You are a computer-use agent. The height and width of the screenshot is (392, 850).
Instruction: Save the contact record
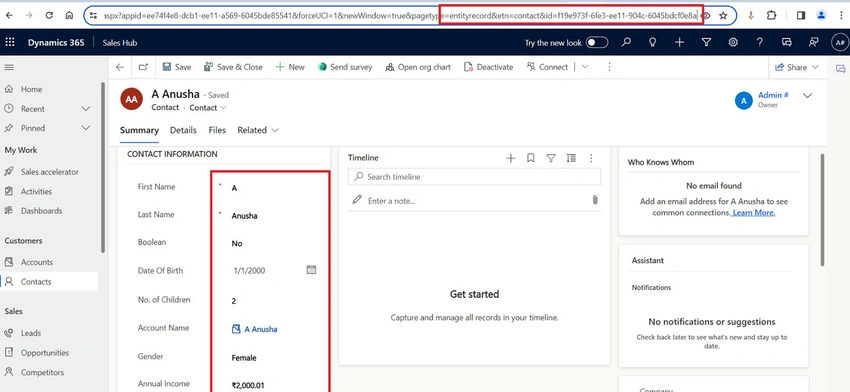click(177, 67)
